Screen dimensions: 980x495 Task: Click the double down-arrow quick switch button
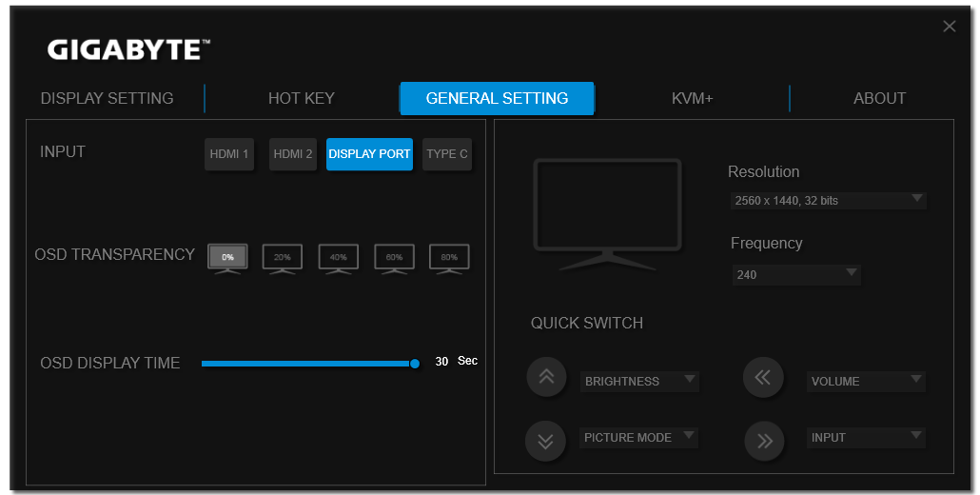click(x=545, y=442)
